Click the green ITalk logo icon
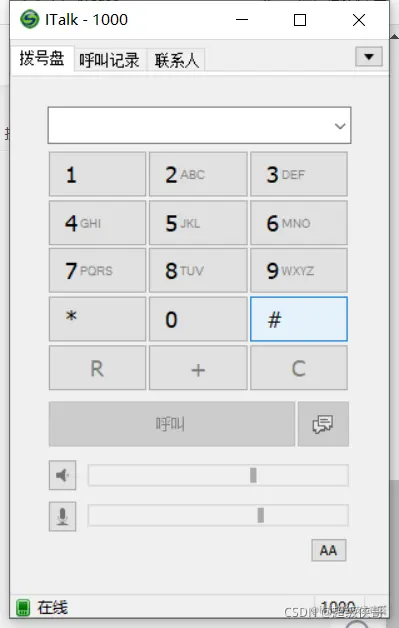 pos(30,19)
